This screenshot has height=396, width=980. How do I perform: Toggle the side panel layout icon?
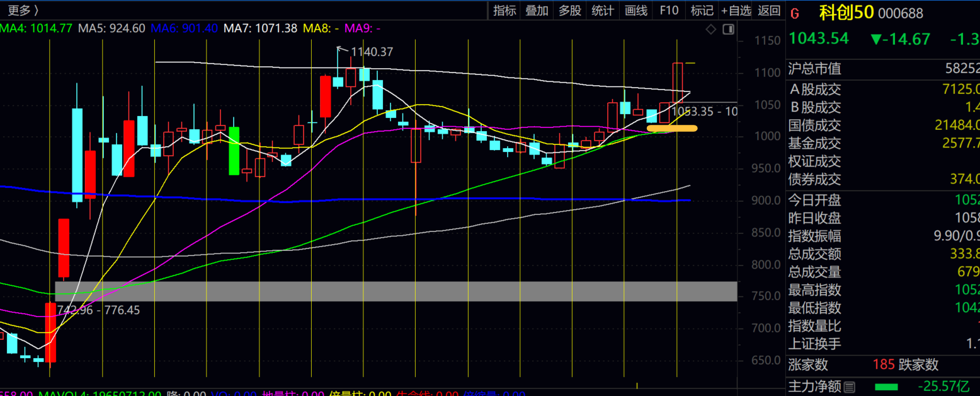tap(729, 29)
